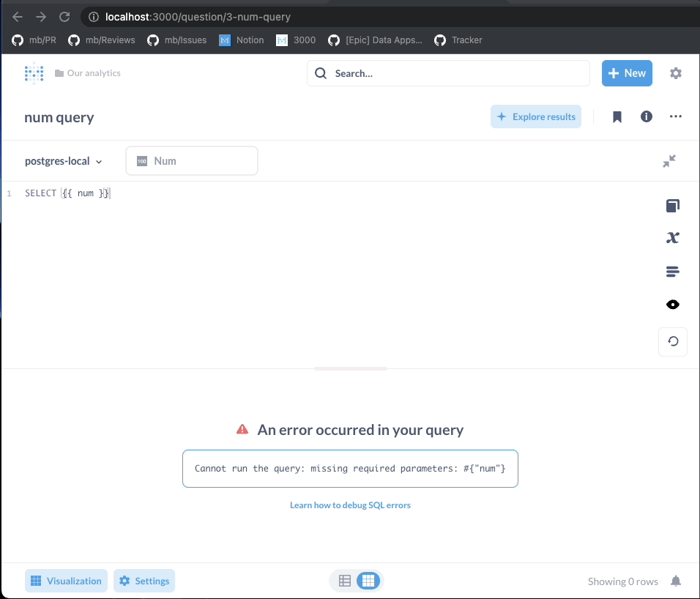This screenshot has height=599, width=700.
Task: Bookmark the num query question
Action: tap(617, 116)
